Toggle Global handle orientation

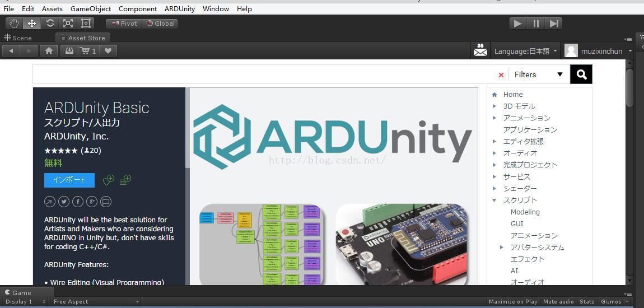pyautogui.click(x=160, y=24)
